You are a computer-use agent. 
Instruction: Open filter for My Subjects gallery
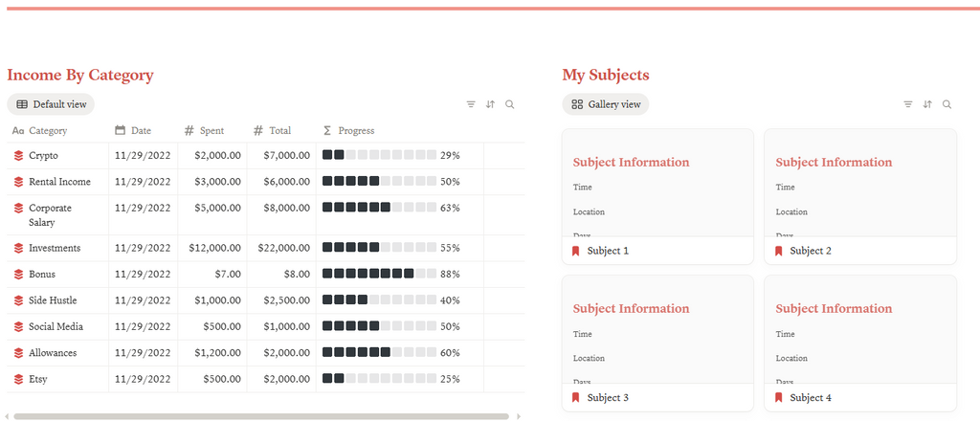[908, 104]
